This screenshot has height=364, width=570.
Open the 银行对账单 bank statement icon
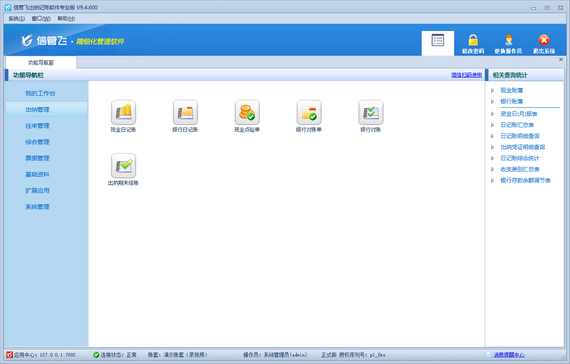(x=309, y=112)
